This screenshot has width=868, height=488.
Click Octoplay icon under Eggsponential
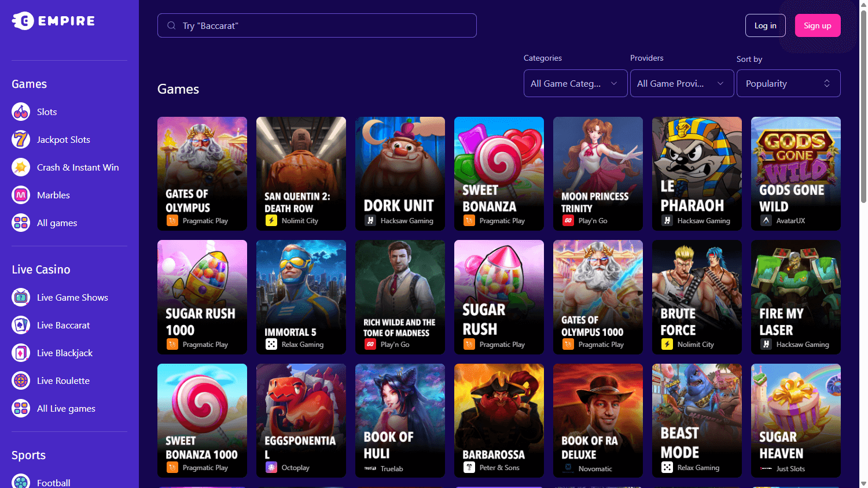pyautogui.click(x=271, y=467)
